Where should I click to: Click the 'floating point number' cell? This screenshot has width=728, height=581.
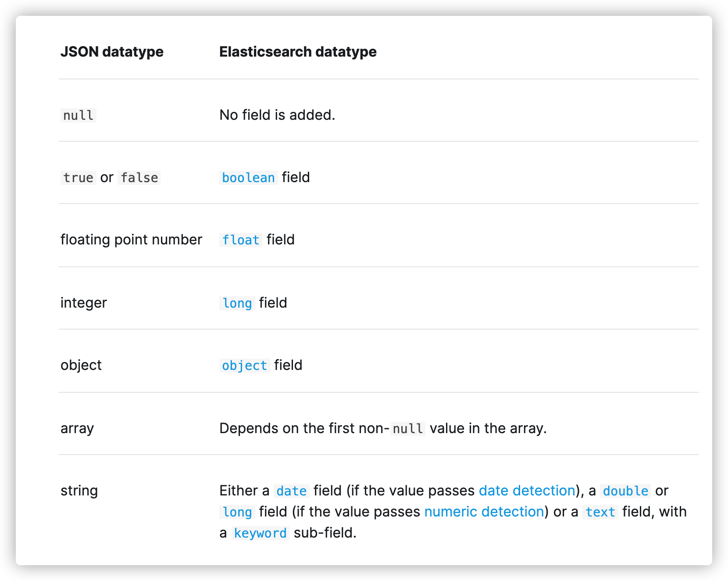[x=131, y=240]
